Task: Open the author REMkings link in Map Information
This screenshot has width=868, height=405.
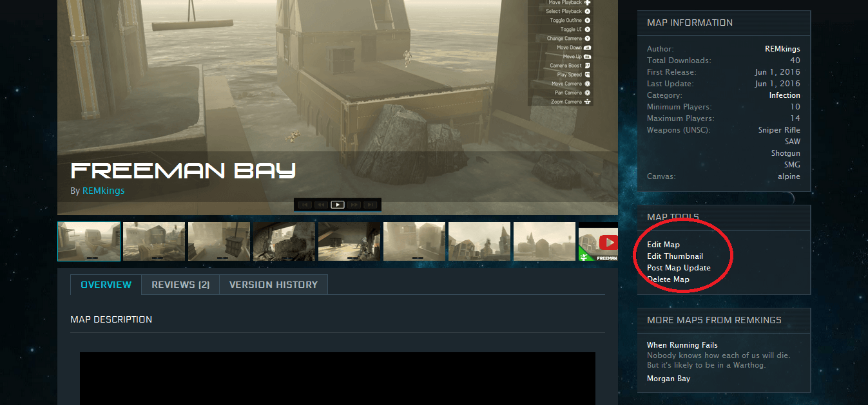Action: pos(782,49)
